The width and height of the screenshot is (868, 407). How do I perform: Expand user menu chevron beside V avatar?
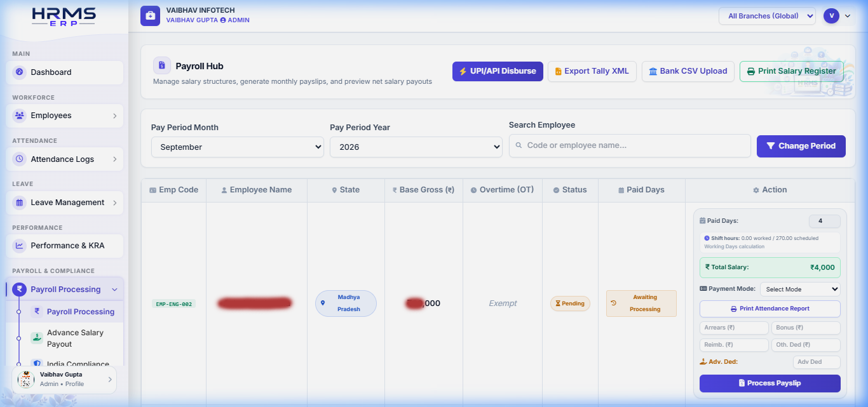point(848,17)
